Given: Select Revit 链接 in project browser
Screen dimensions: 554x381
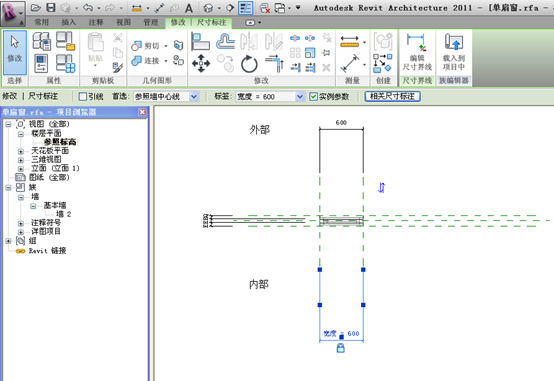Looking at the screenshot, I should [x=47, y=251].
